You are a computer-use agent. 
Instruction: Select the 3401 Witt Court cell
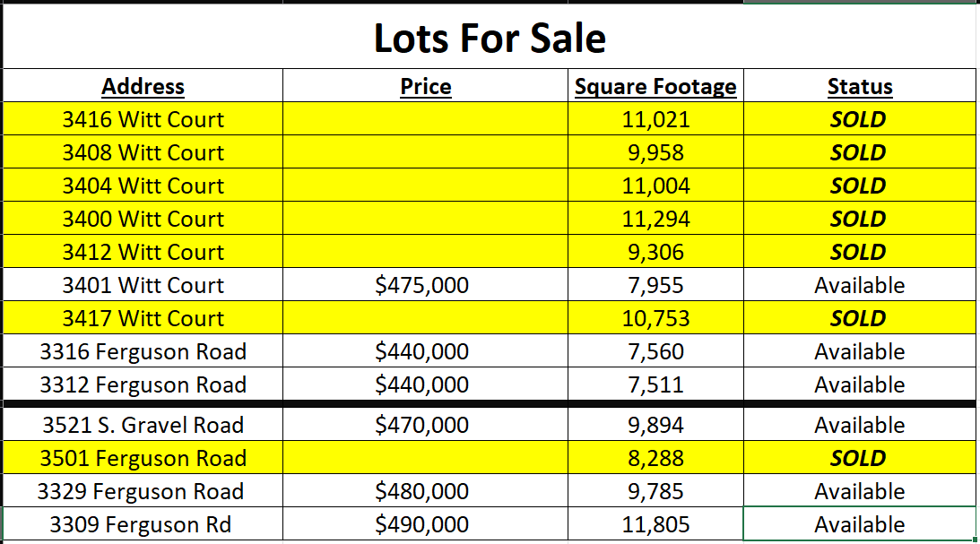[143, 284]
